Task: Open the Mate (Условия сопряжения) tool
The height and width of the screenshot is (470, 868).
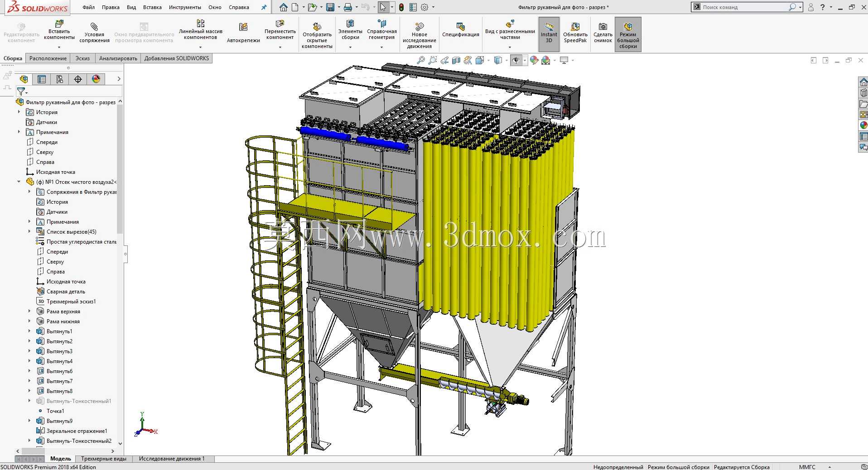Action: coord(94,34)
